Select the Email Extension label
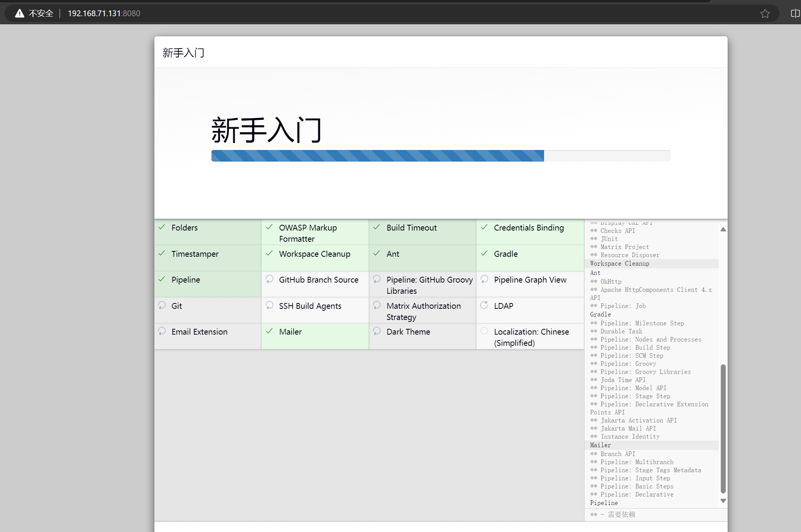 pyautogui.click(x=199, y=332)
